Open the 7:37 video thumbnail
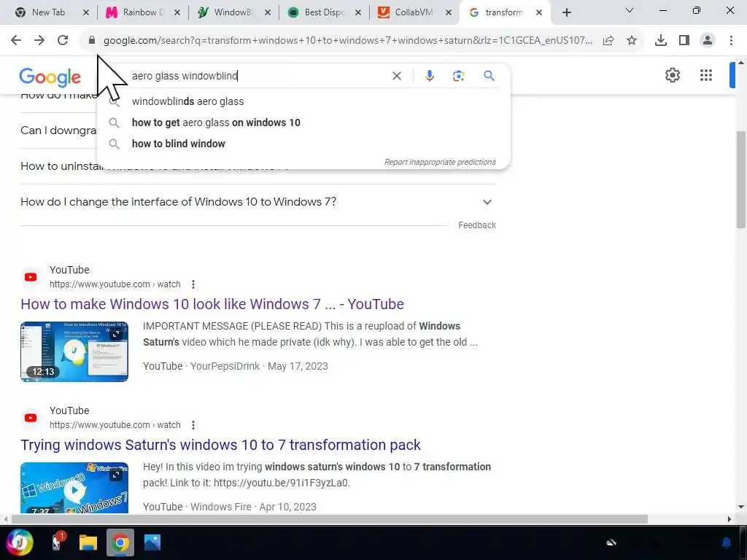 [74, 488]
